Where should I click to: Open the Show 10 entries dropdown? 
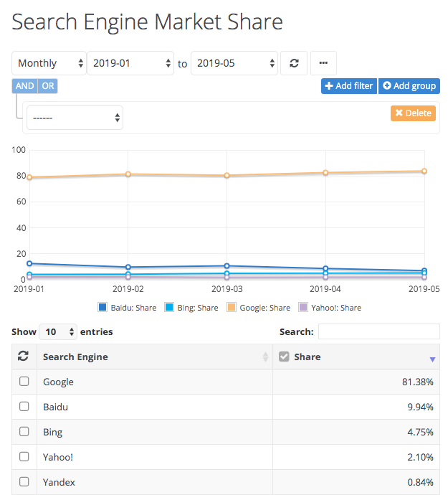pos(58,331)
